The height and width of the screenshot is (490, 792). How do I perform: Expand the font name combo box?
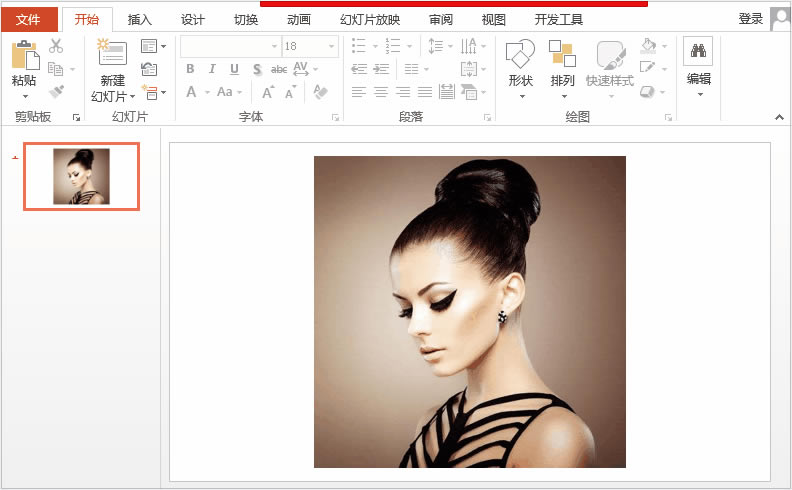(x=274, y=46)
